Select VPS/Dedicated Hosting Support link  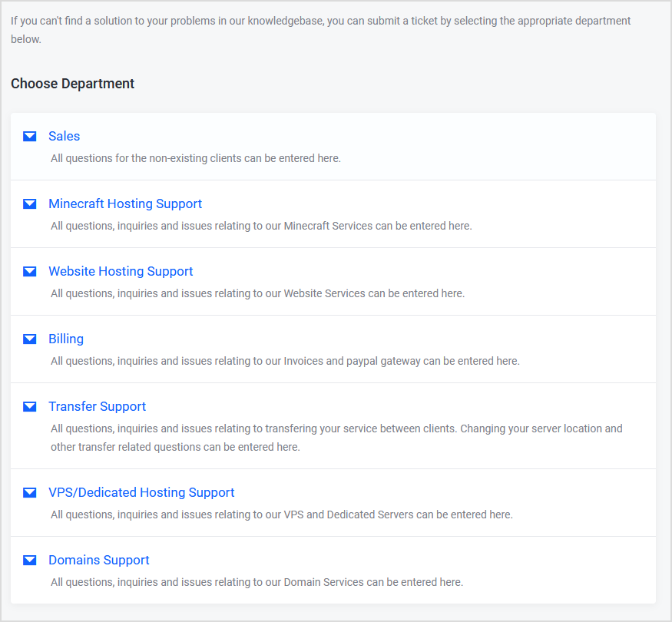(x=141, y=493)
